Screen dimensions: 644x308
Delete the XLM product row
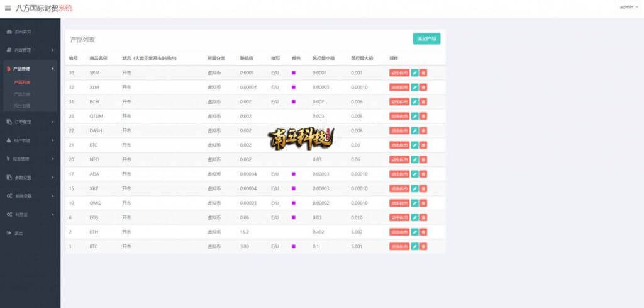pos(423,87)
